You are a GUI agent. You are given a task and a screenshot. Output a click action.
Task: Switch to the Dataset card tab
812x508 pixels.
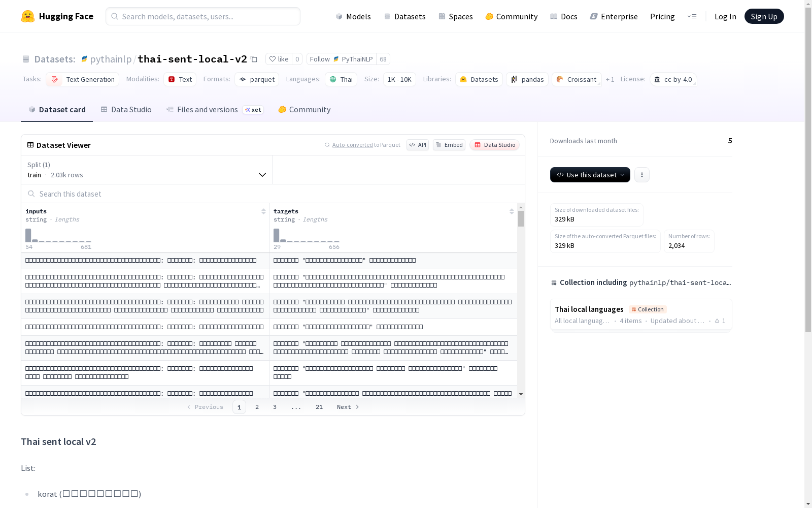[x=57, y=110]
